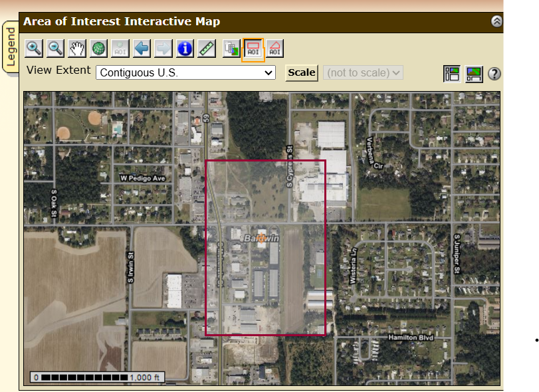Select Define AOI by Rectangle tool
This screenshot has height=392, width=539.
pos(253,49)
